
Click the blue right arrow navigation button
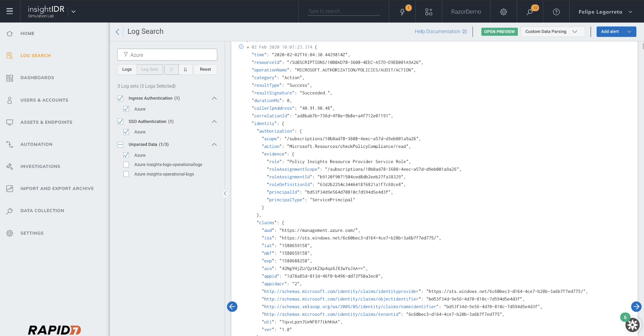(636, 306)
